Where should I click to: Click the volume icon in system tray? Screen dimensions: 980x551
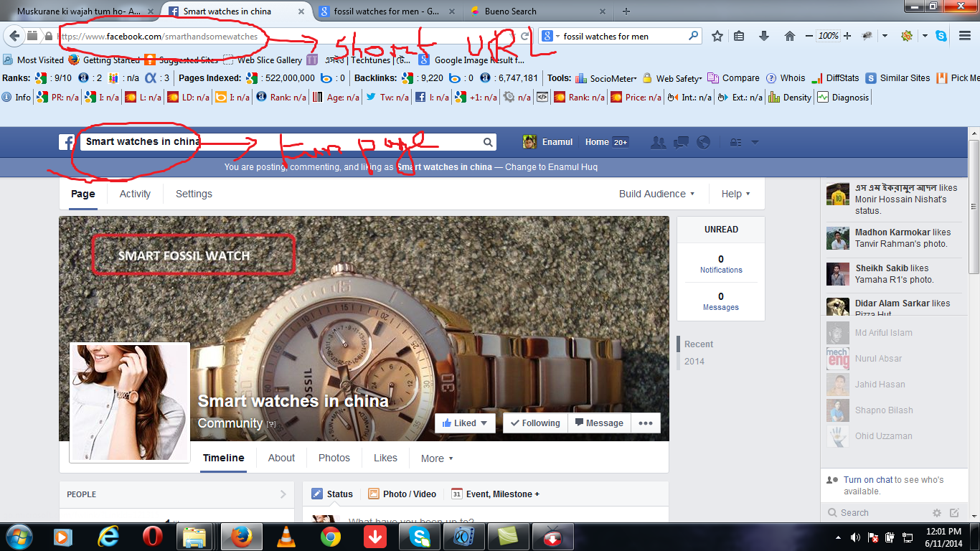855,537
